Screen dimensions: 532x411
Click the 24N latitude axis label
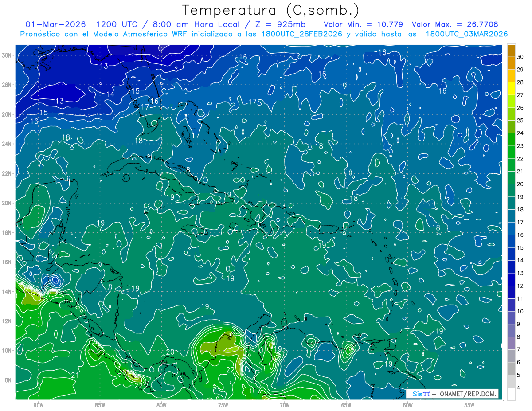(x=8, y=144)
